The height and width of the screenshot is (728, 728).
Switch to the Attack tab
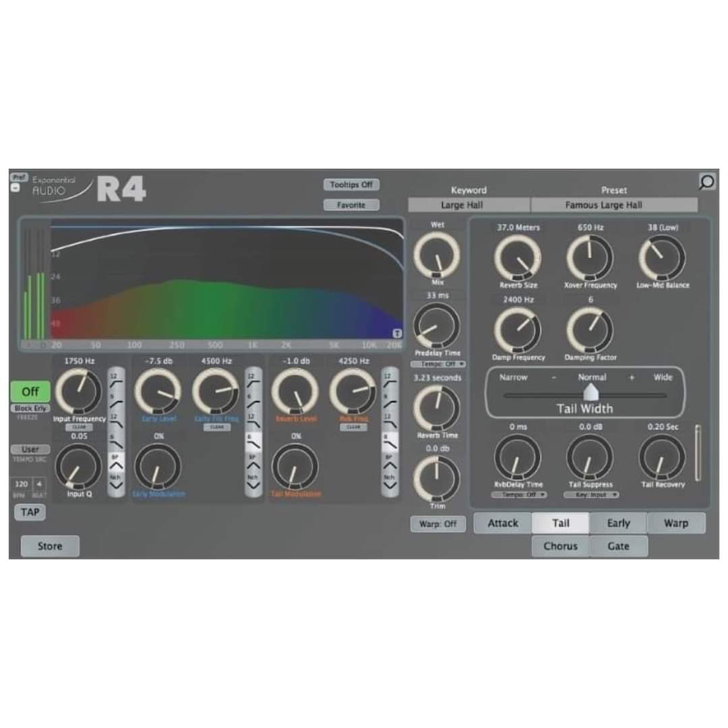[x=503, y=523]
